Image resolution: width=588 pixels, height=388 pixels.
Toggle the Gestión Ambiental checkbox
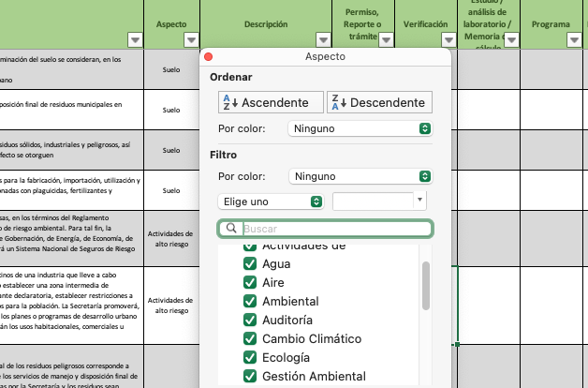(x=250, y=377)
